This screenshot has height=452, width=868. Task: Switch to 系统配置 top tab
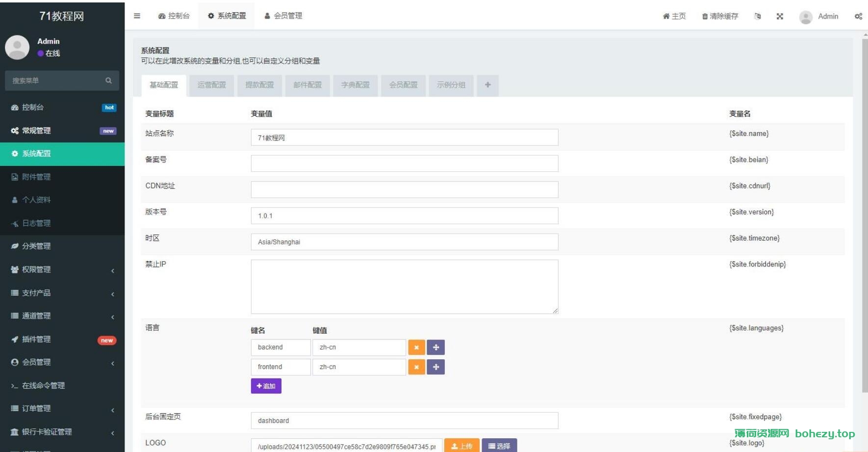click(227, 16)
